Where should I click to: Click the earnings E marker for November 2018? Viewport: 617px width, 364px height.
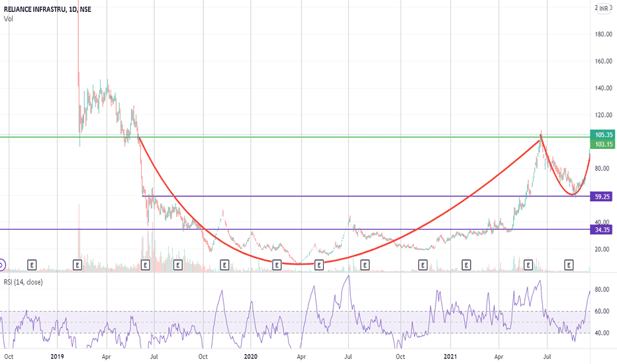(x=32, y=265)
